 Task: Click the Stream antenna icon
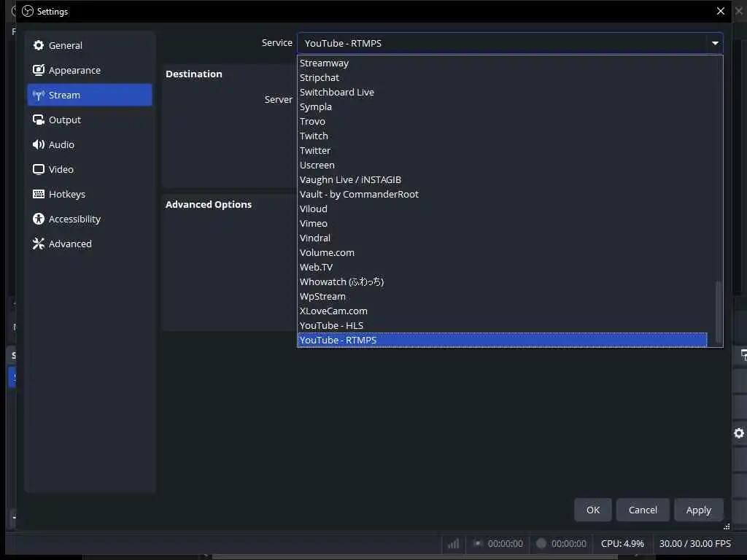click(39, 96)
